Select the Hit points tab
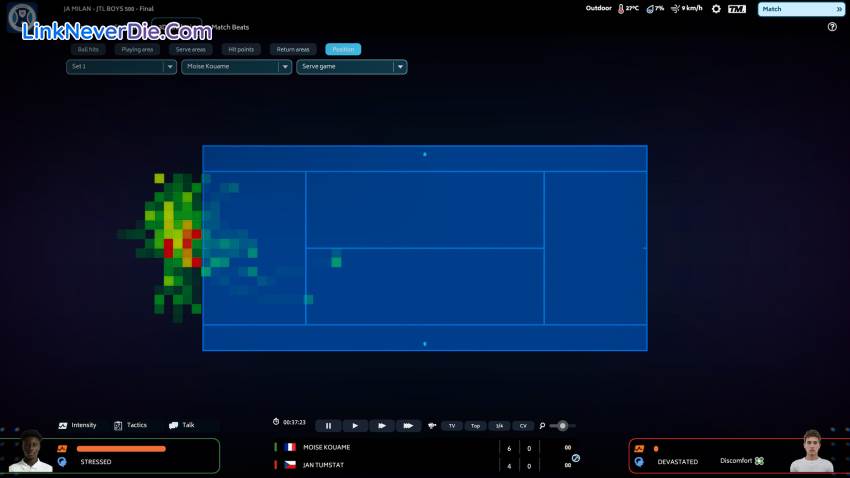 [241, 49]
